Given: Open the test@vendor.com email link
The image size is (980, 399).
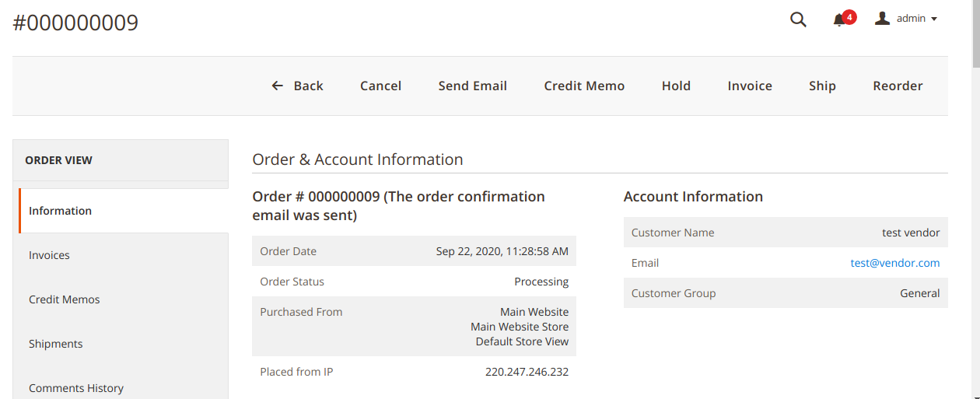Looking at the screenshot, I should click(894, 263).
